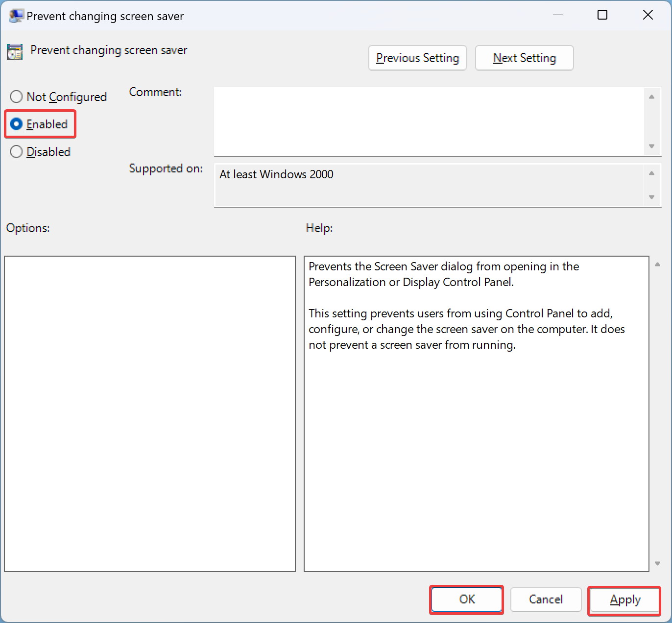This screenshot has height=623, width=672.
Task: Apply the policy changes
Action: [624, 599]
